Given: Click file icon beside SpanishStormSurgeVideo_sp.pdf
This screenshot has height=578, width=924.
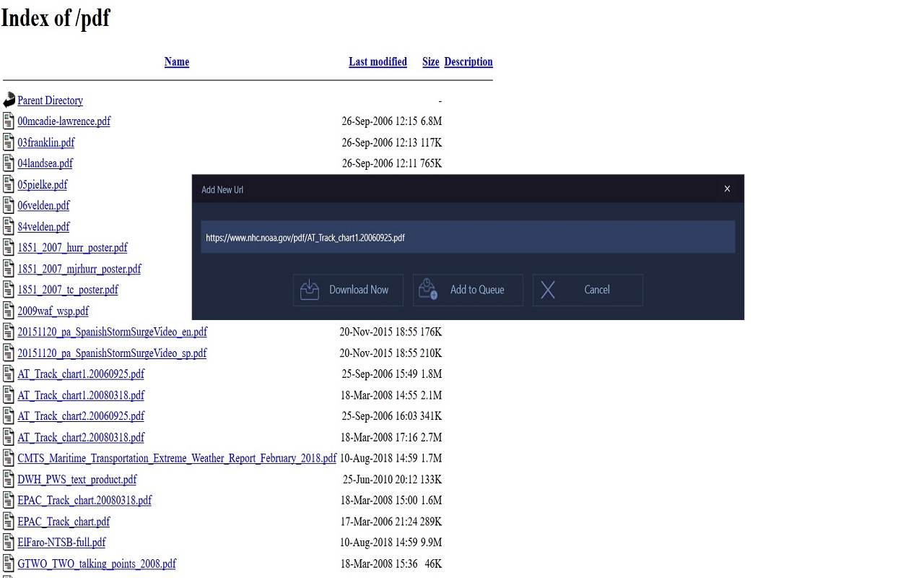Looking at the screenshot, I should pyautogui.click(x=9, y=353).
